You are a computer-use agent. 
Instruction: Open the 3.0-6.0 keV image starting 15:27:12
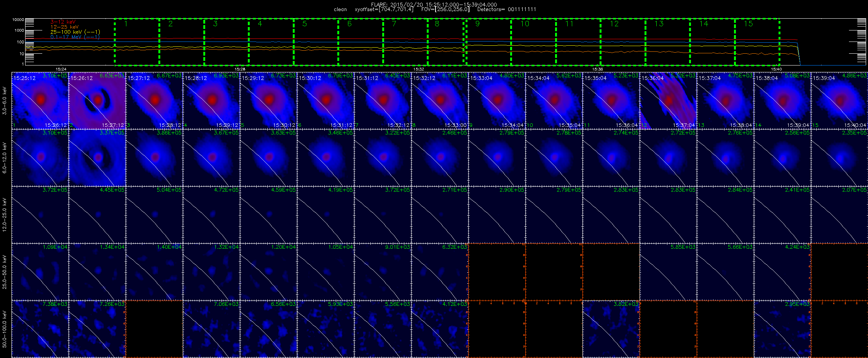tap(154, 101)
